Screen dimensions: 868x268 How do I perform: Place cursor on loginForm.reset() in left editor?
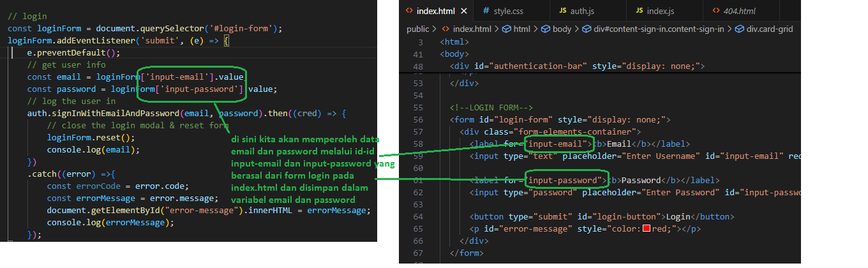click(x=91, y=137)
